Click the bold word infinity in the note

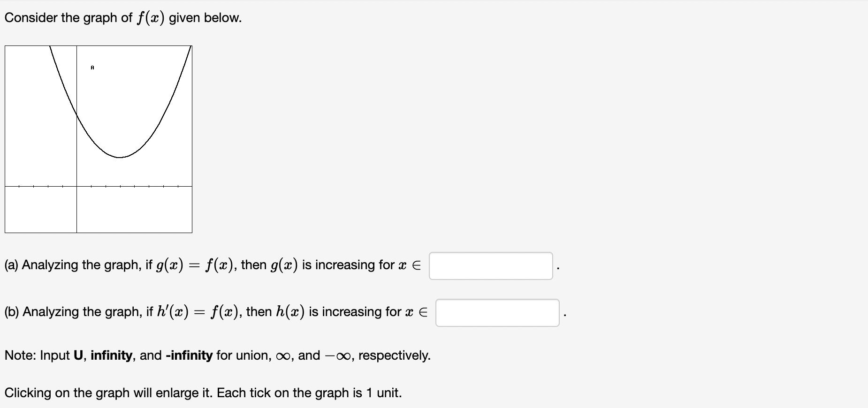[111, 355]
